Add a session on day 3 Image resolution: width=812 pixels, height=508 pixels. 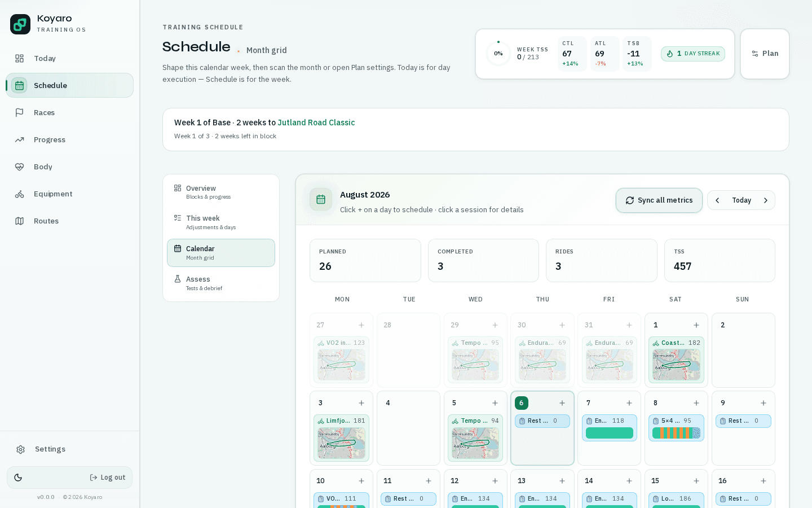coord(361,403)
